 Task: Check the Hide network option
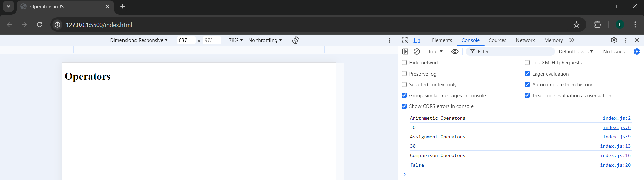404,63
